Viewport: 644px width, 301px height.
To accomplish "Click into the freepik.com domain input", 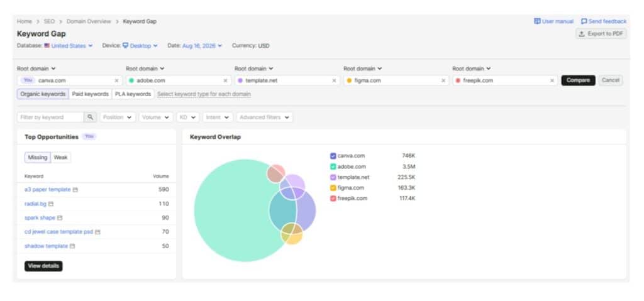I will click(x=505, y=81).
